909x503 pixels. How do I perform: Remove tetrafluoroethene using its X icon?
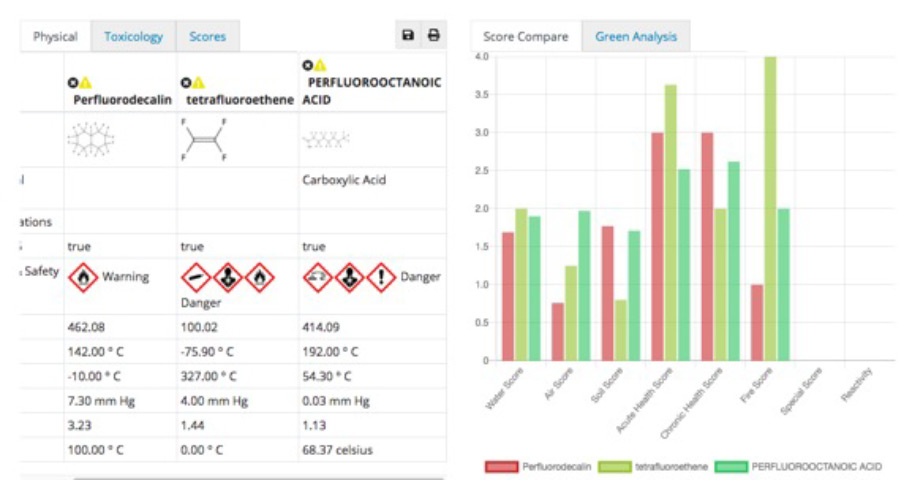tap(186, 82)
